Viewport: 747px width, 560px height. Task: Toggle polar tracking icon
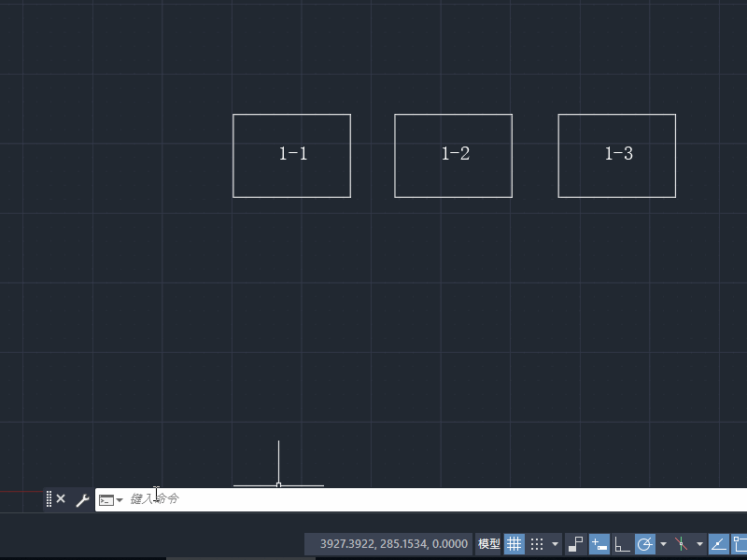point(645,544)
